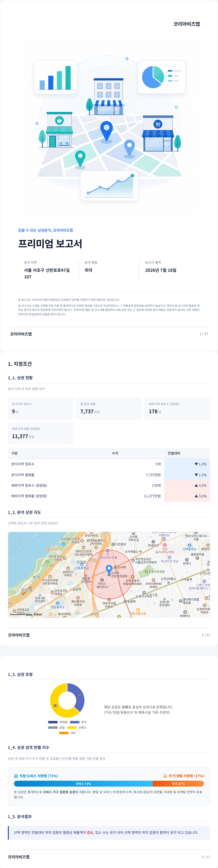The image size is (218, 868).
Task: Click the report date 2026년 7월 18일
Action: coord(161,270)
